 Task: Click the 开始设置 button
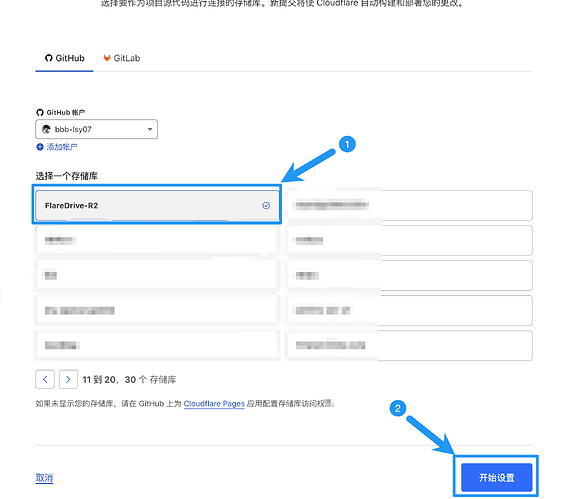pyautogui.click(x=497, y=477)
